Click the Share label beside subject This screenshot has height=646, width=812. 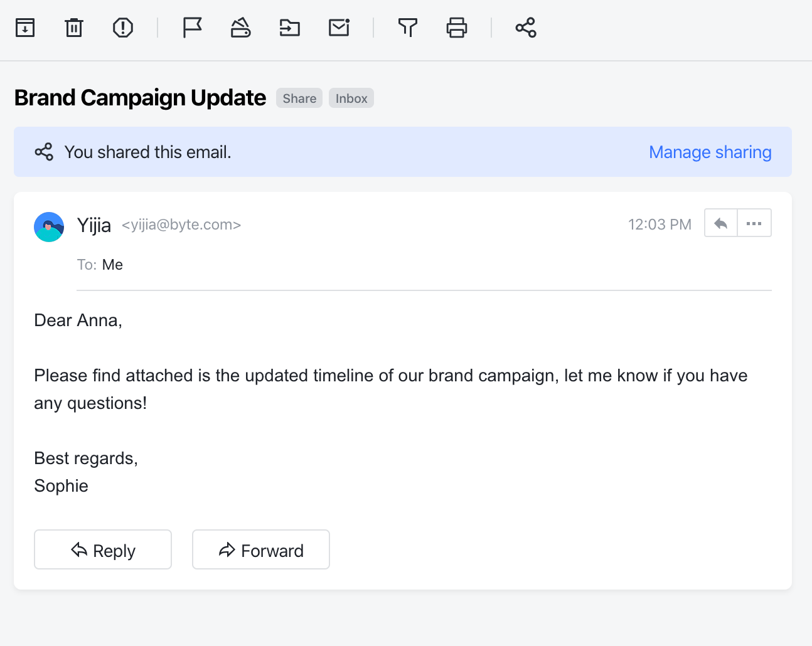(x=299, y=98)
